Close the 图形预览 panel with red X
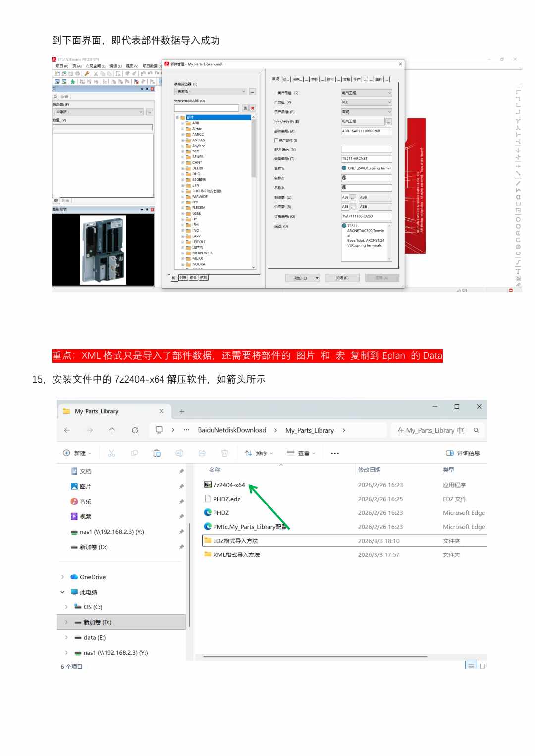This screenshot has height=756, width=535. point(152,210)
